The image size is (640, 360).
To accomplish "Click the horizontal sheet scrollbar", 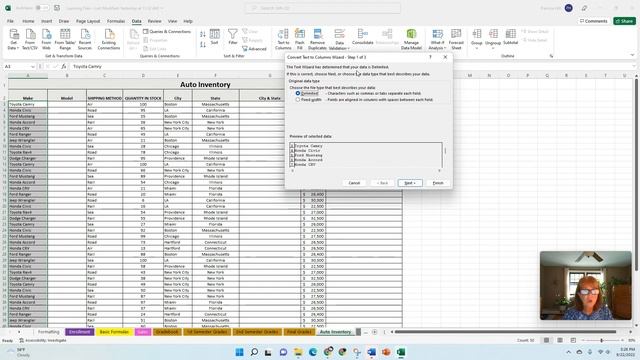I will point(505,332).
